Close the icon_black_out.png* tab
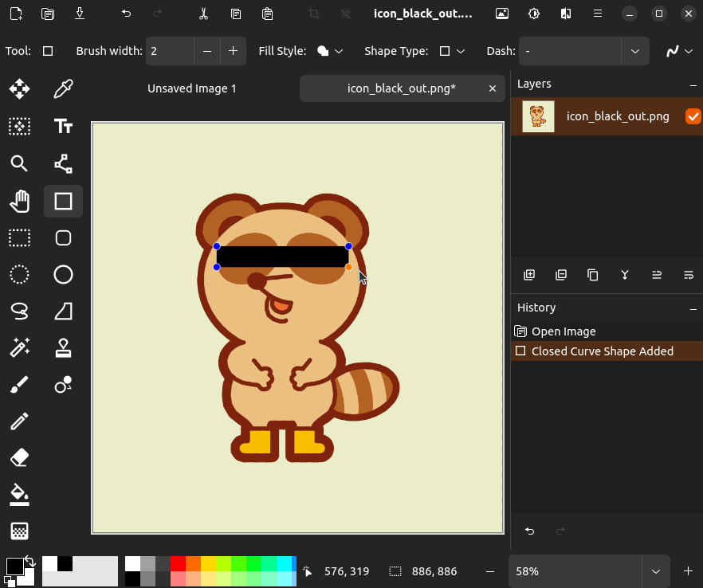The image size is (703, 588). (x=493, y=88)
